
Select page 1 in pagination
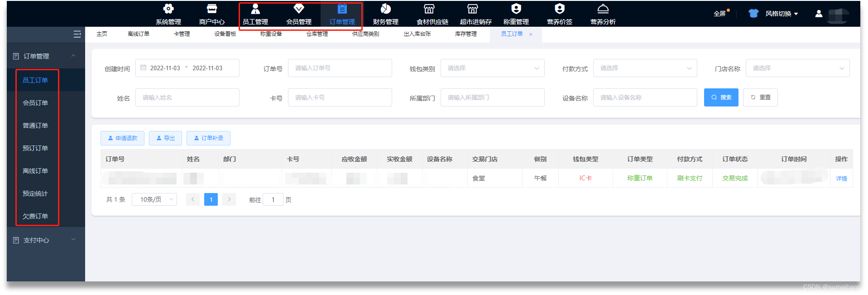pyautogui.click(x=211, y=199)
